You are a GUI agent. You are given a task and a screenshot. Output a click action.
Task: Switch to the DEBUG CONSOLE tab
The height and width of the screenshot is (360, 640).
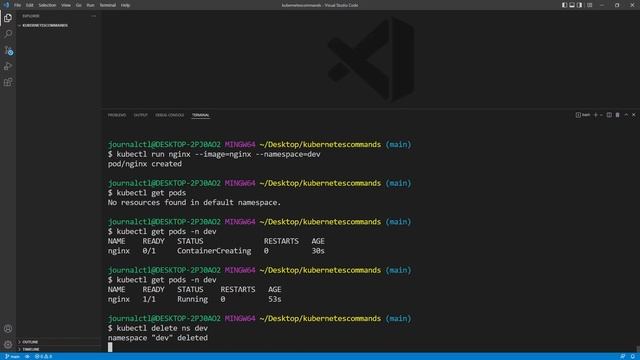pos(169,115)
